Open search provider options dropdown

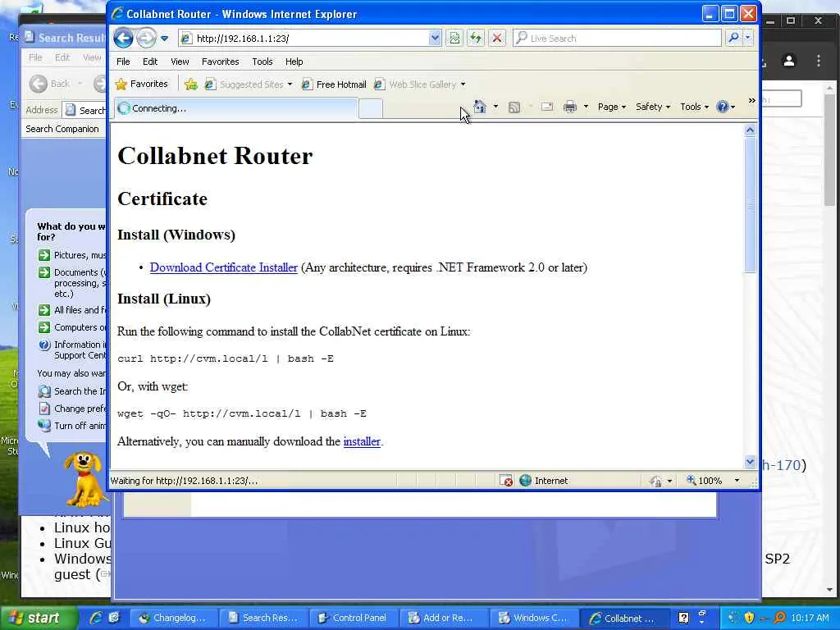pyautogui.click(x=748, y=38)
